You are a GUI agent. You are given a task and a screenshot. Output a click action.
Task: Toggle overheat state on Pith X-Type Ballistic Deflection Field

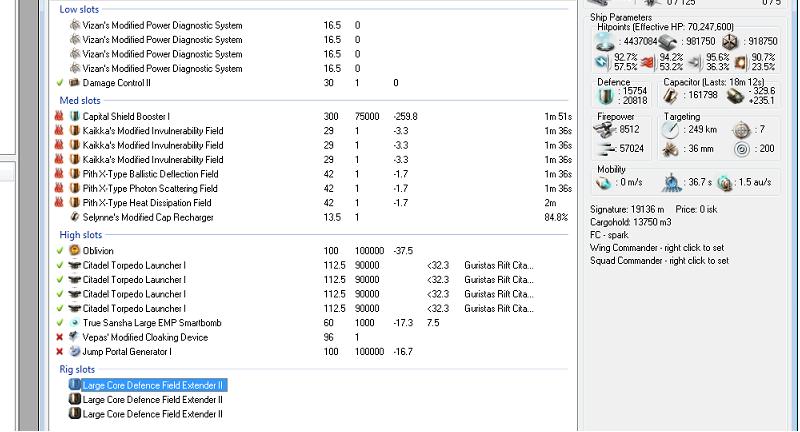click(60, 174)
